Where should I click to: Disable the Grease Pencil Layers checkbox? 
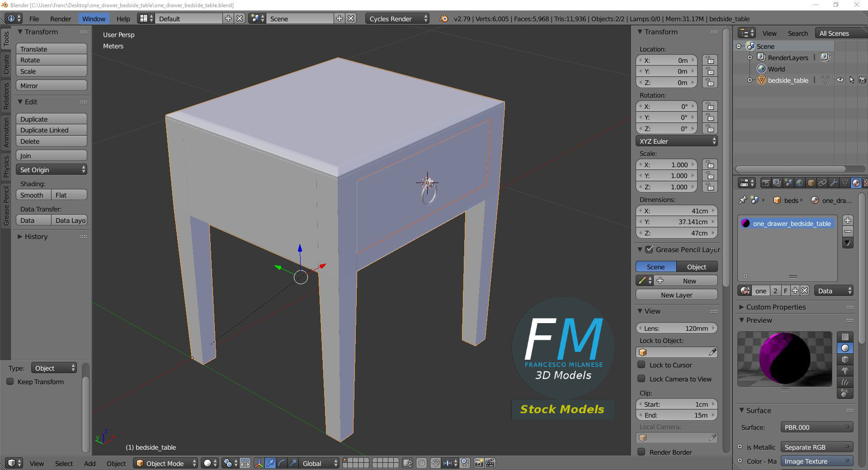pyautogui.click(x=649, y=249)
